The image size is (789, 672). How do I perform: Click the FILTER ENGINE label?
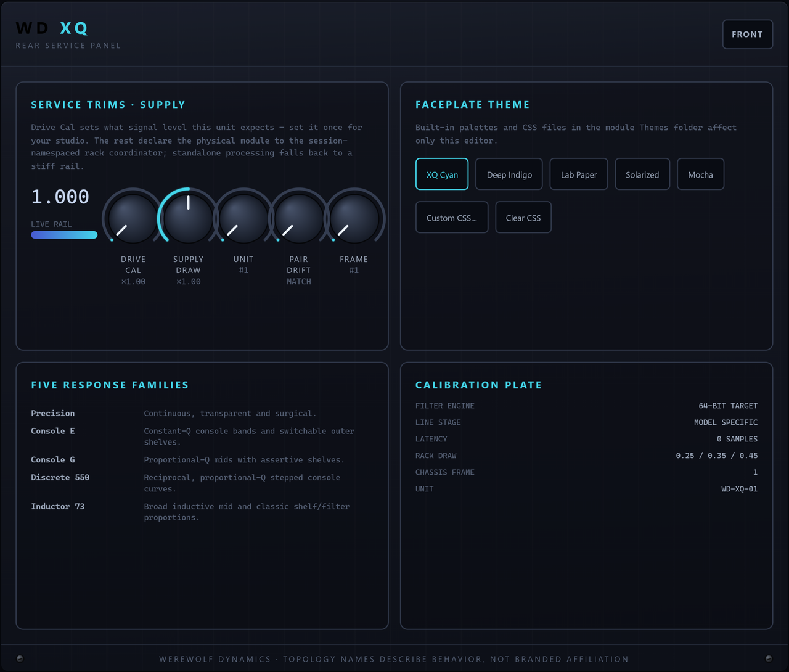pos(445,406)
